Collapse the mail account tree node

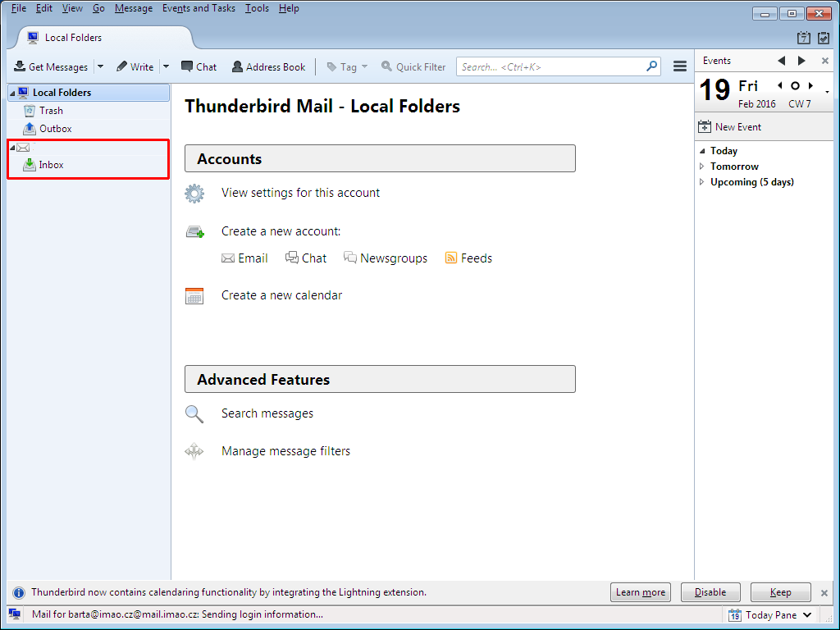[12, 148]
